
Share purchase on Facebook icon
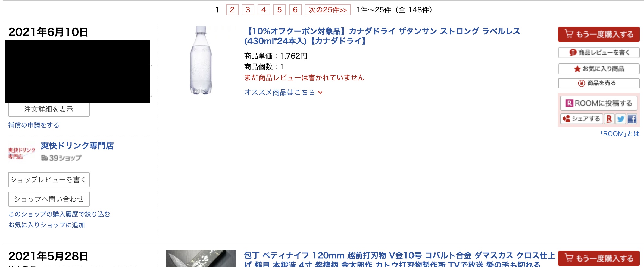(x=632, y=119)
